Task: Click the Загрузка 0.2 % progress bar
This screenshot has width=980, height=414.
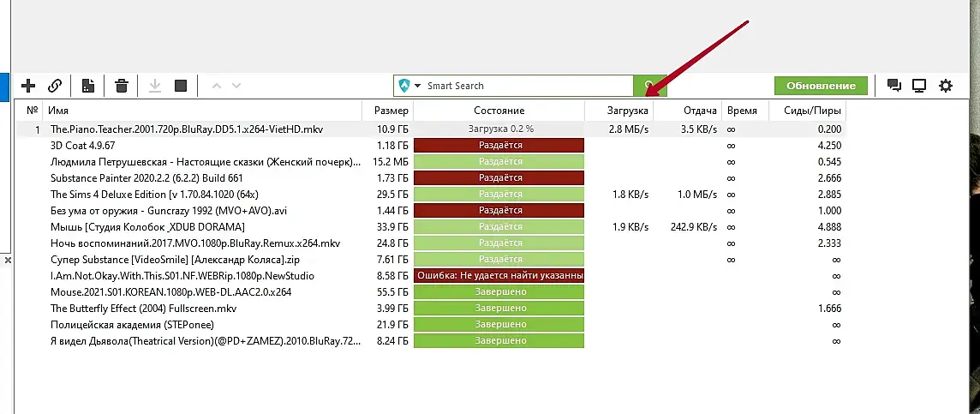Action: [499, 129]
